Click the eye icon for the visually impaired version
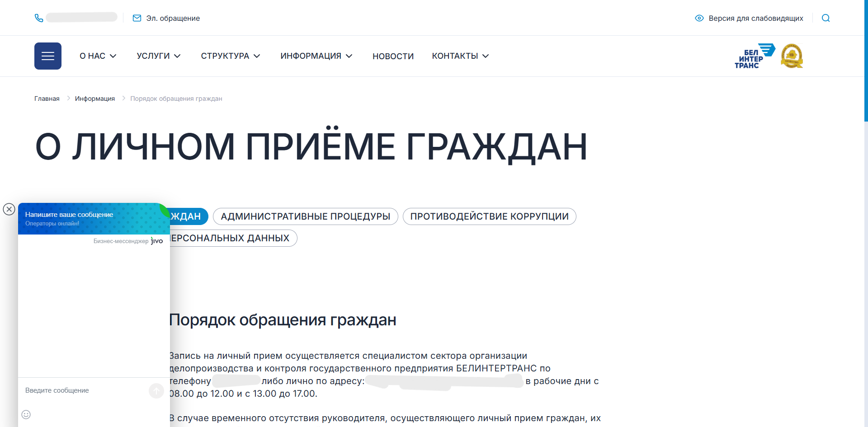Viewport: 868px width, 427px height. pos(699,18)
